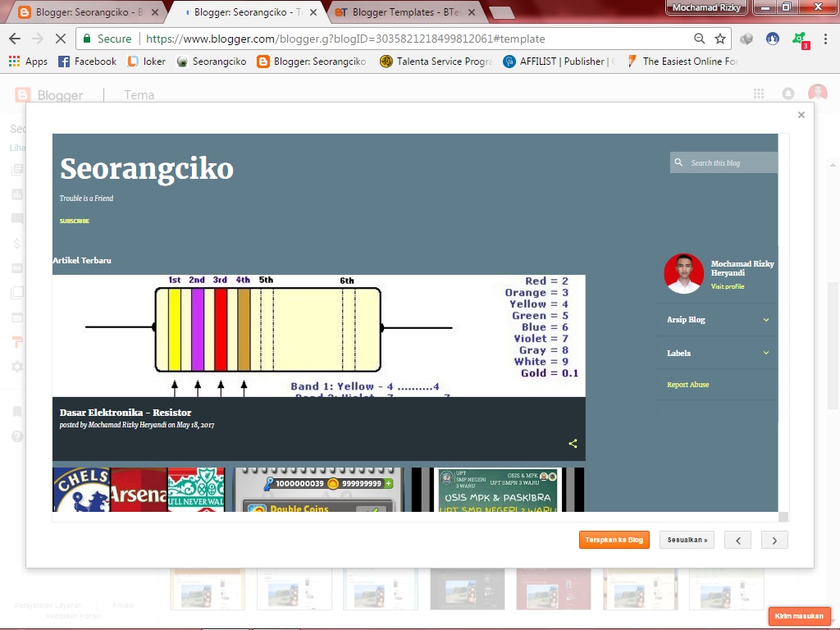Click the Secure padlock site info
840x630 pixels.
coord(106,39)
